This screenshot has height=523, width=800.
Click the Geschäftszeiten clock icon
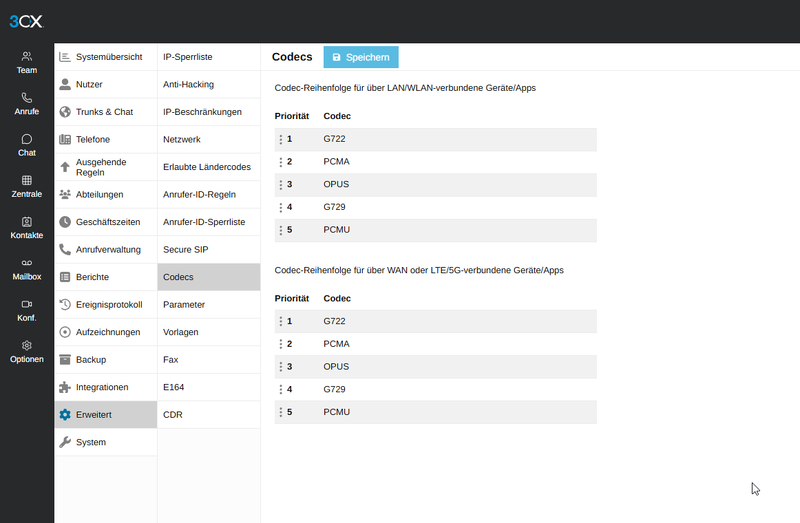tap(65, 222)
